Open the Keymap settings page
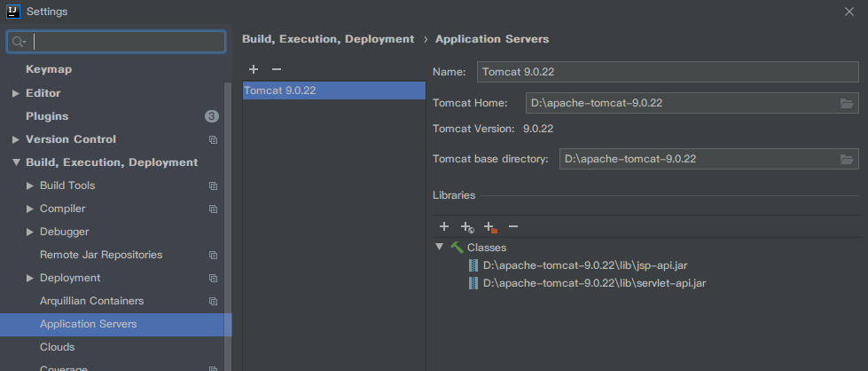This screenshot has width=868, height=371. [49, 69]
